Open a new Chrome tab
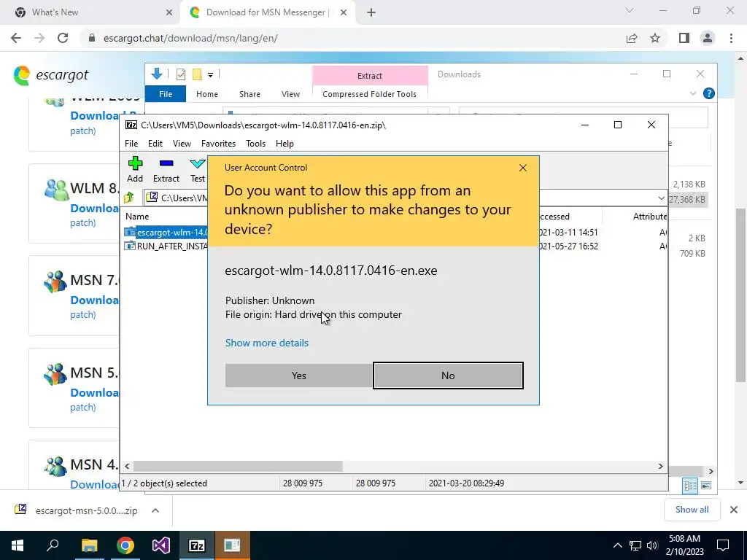The height and width of the screenshot is (560, 747). pyautogui.click(x=371, y=13)
